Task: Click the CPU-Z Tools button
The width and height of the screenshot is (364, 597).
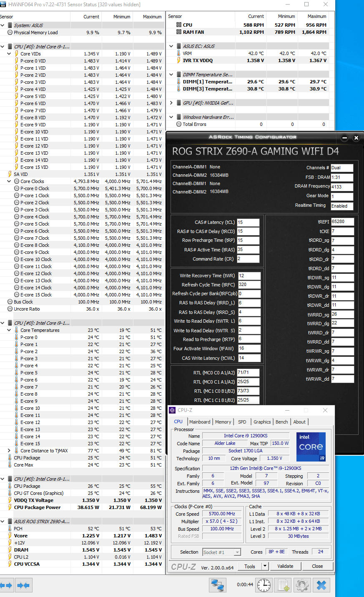Action: (250, 566)
